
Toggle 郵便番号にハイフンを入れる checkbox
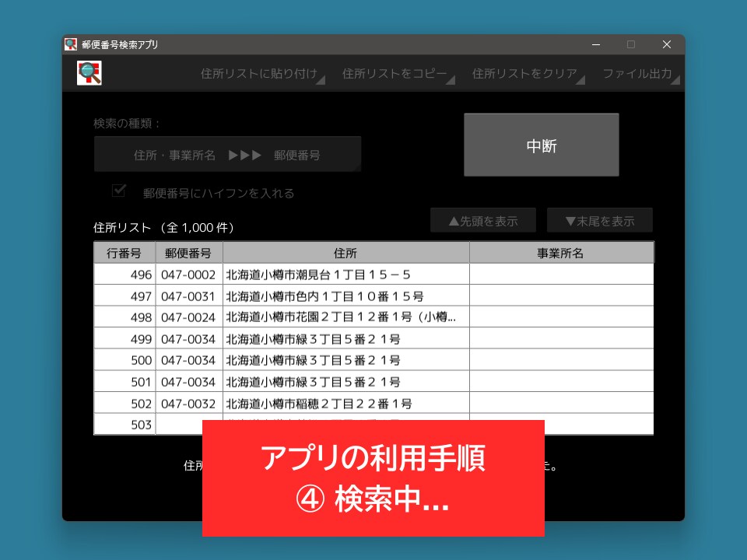pos(118,191)
